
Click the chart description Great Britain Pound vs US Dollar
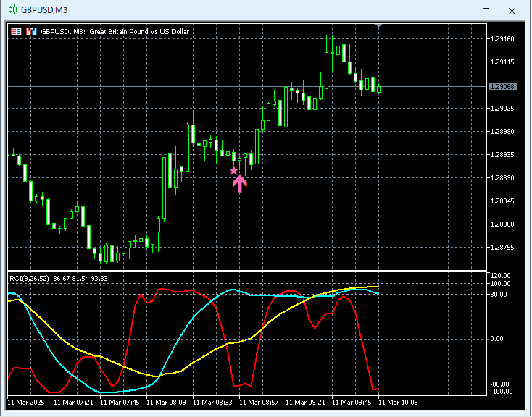(139, 32)
